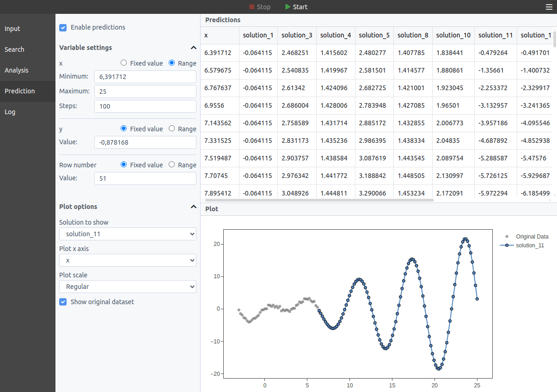Screen dimensions: 557x392
Task: Select Range radio for y variable
Action: (172, 129)
